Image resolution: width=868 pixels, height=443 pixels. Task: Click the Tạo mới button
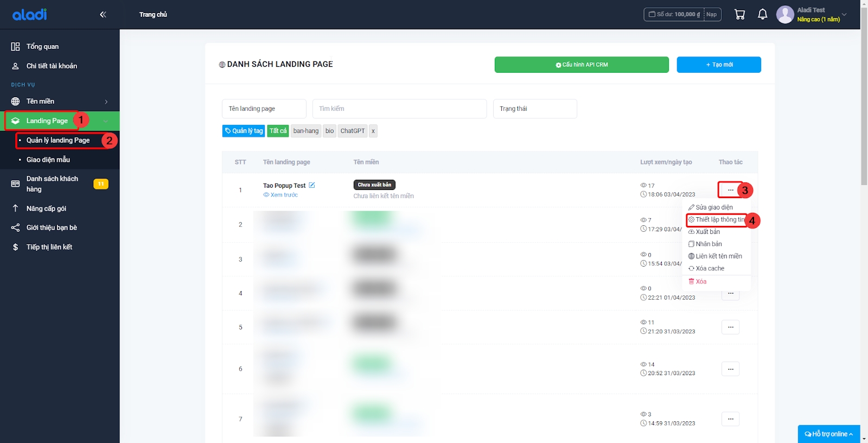718,65
